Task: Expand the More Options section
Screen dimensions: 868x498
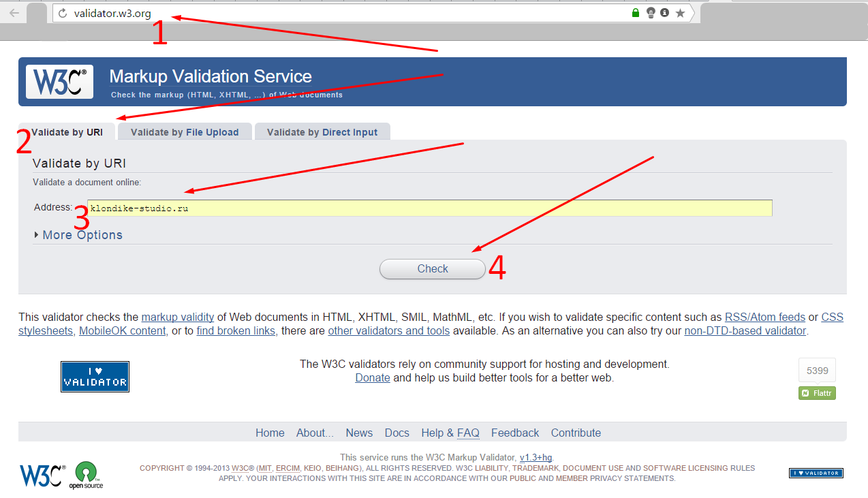Action: point(78,235)
